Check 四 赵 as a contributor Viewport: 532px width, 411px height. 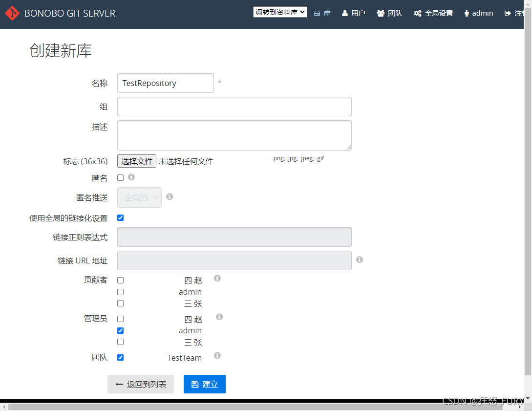tap(120, 280)
